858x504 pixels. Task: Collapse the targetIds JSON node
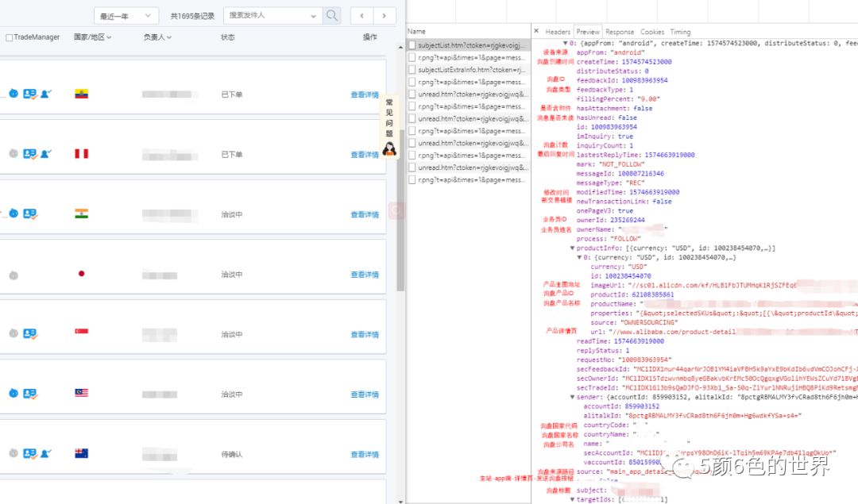click(572, 499)
